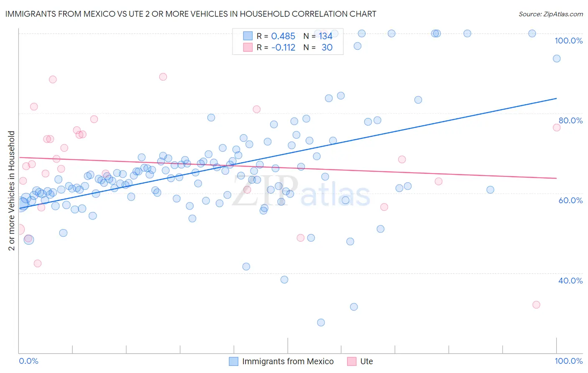This screenshot has width=588, height=373.
Task: Select the Ute legend label
Action: coord(366,361)
